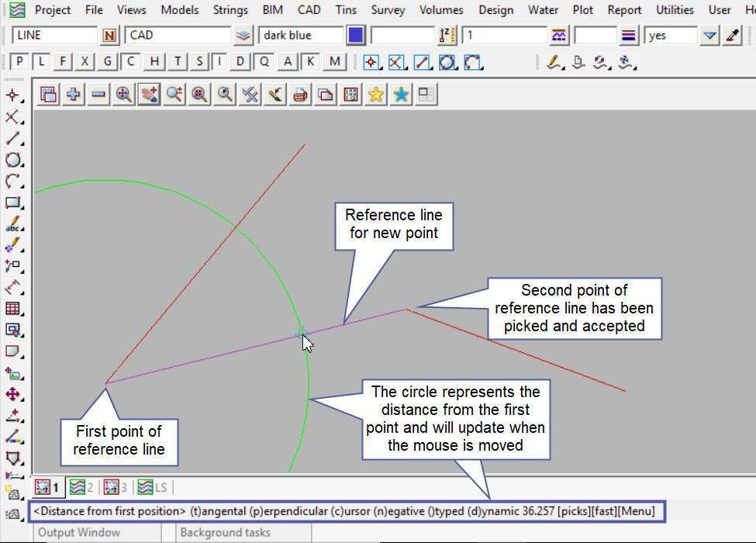Pick the create arc CAD tool
The image size is (756, 543).
[12, 182]
